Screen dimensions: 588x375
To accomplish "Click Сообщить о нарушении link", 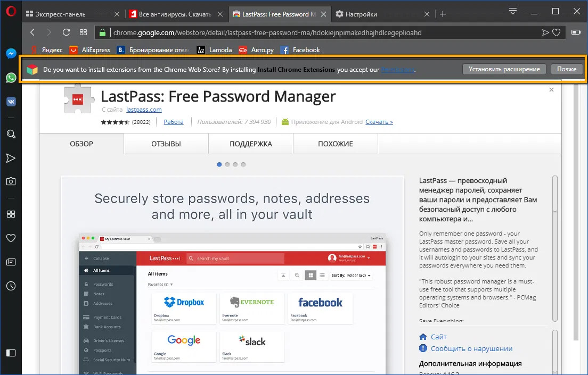I will coord(466,348).
